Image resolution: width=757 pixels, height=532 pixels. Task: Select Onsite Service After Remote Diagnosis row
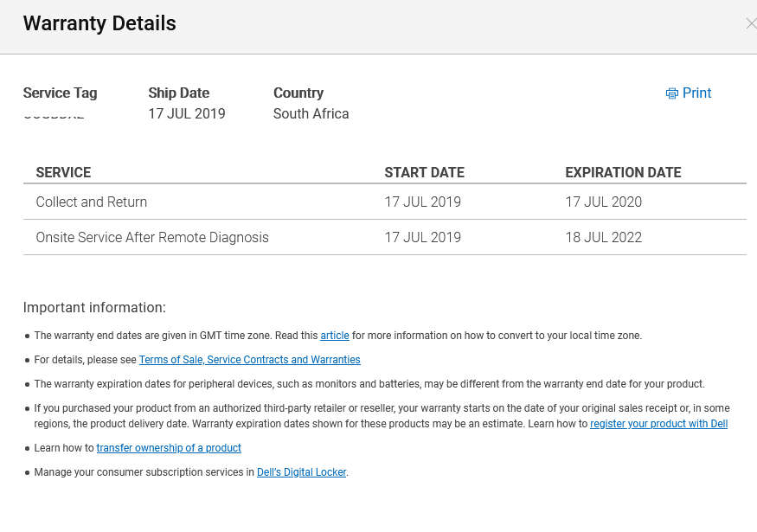pos(152,237)
